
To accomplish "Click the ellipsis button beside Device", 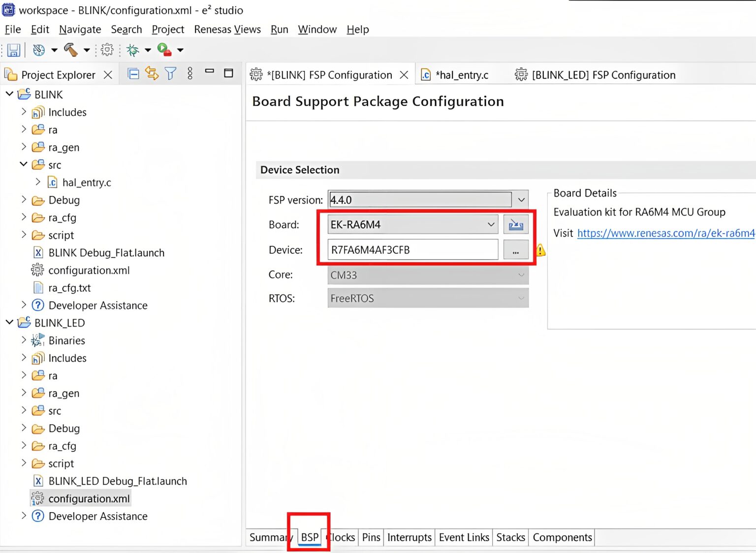I will (515, 249).
